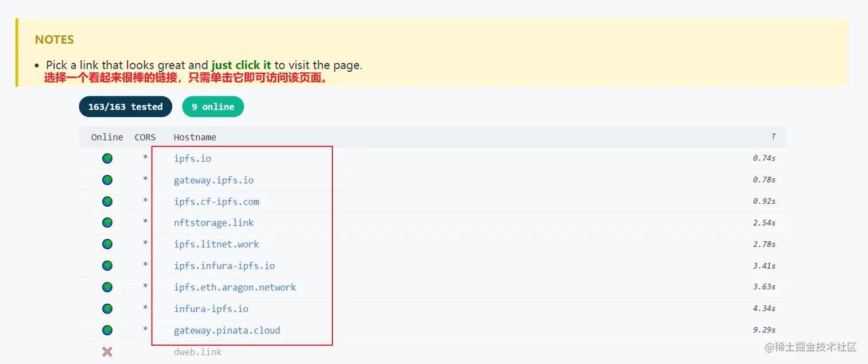The width and height of the screenshot is (868, 364).
Task: Click the 163/163 tested badge
Action: point(126,107)
